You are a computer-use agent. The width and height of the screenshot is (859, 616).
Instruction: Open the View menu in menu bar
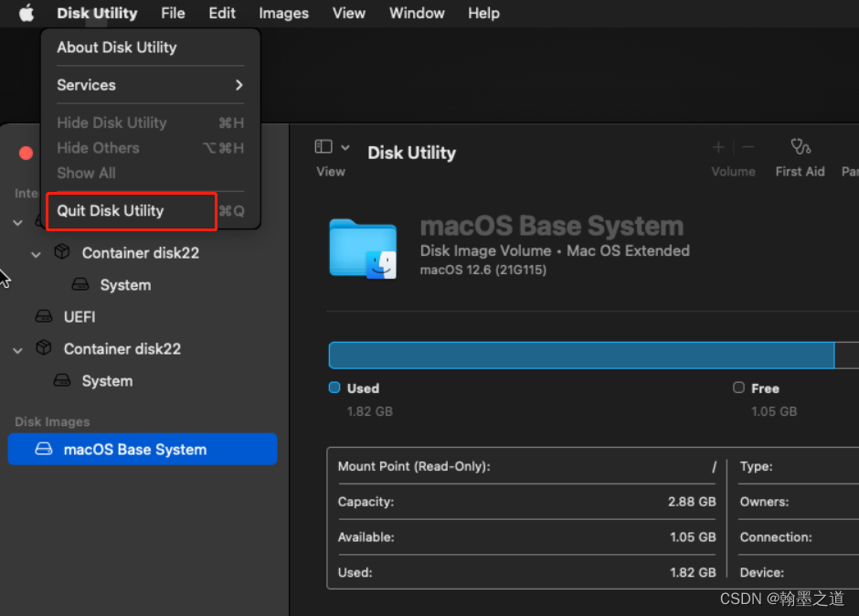point(349,13)
